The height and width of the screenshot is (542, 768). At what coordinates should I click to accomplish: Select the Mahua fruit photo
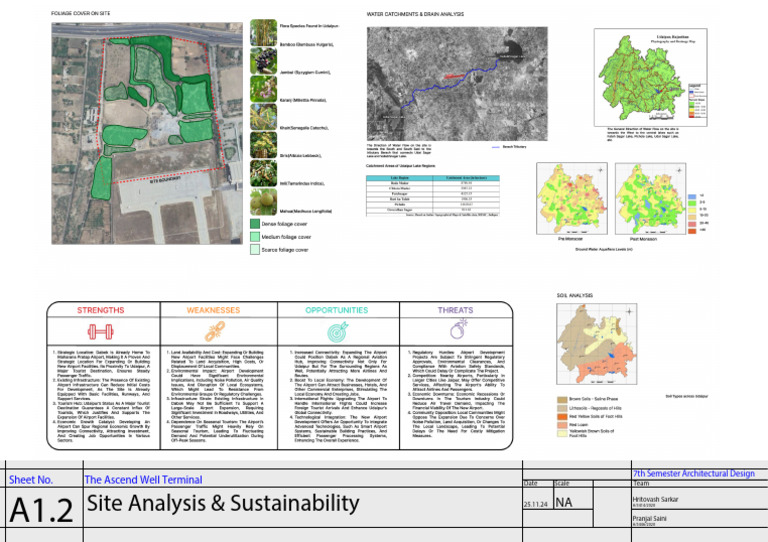tap(264, 202)
